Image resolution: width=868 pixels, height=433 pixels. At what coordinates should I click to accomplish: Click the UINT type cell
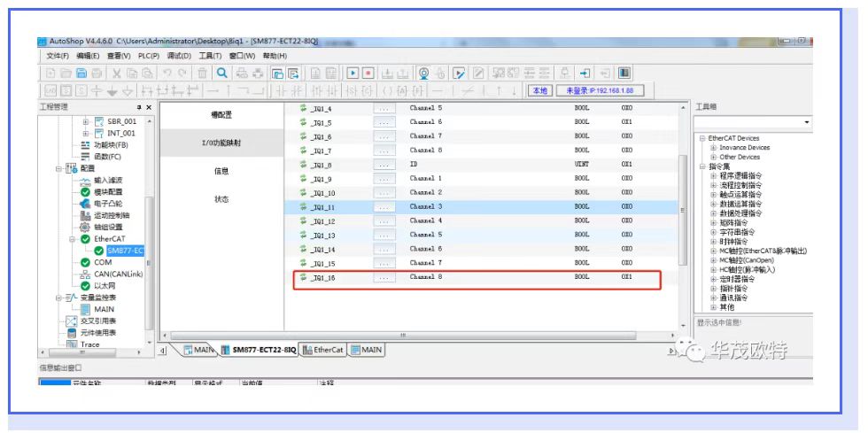pyautogui.click(x=581, y=165)
